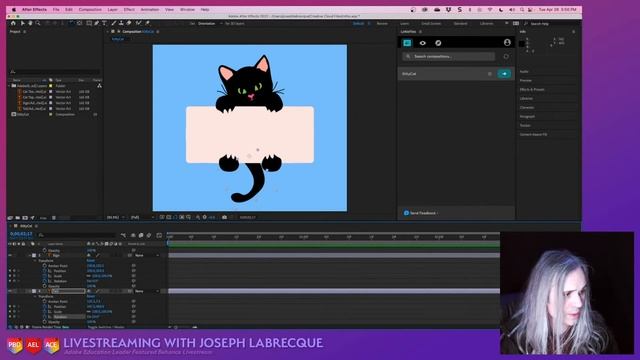Screen dimensions: 640x360
Task: Open the viewer resolution Full dropdown
Action: pyautogui.click(x=142, y=217)
